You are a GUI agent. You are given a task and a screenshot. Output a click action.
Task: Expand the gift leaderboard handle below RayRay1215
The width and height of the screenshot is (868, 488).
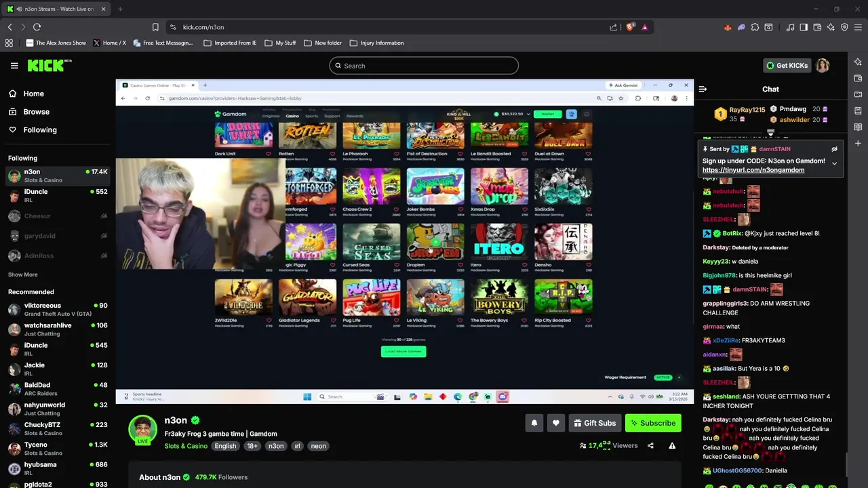click(770, 132)
